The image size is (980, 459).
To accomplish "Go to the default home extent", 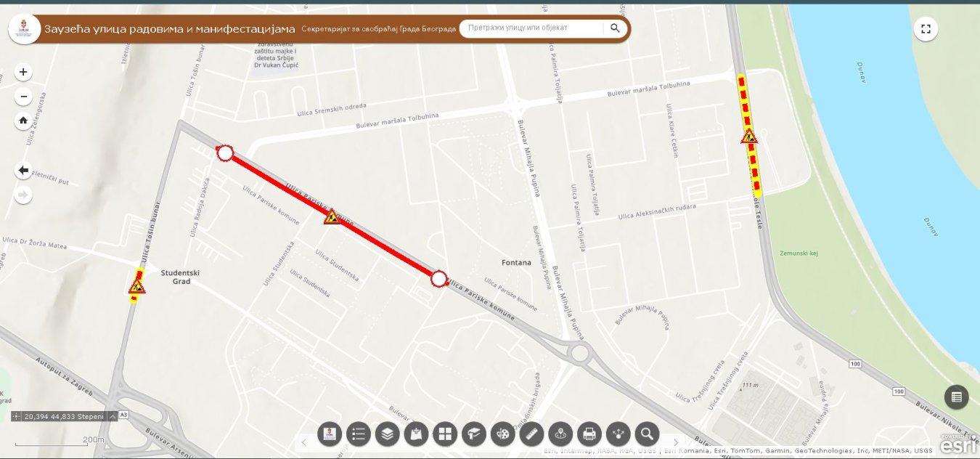I will click(23, 121).
